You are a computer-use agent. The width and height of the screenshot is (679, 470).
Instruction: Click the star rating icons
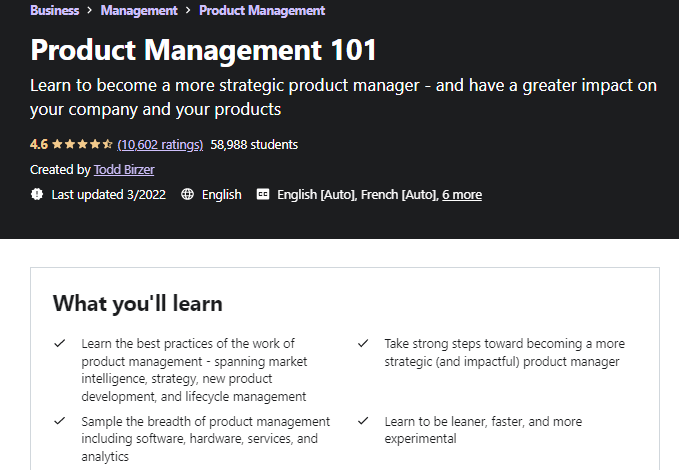point(82,144)
